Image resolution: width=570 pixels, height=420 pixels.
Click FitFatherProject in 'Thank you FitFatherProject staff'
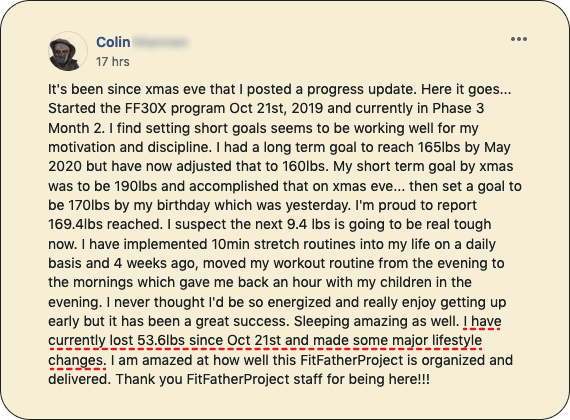click(x=238, y=379)
